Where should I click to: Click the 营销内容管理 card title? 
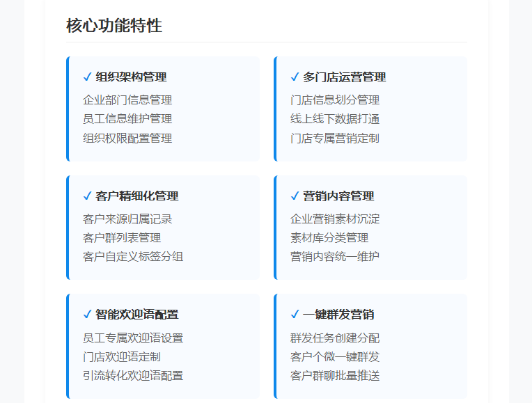(338, 196)
